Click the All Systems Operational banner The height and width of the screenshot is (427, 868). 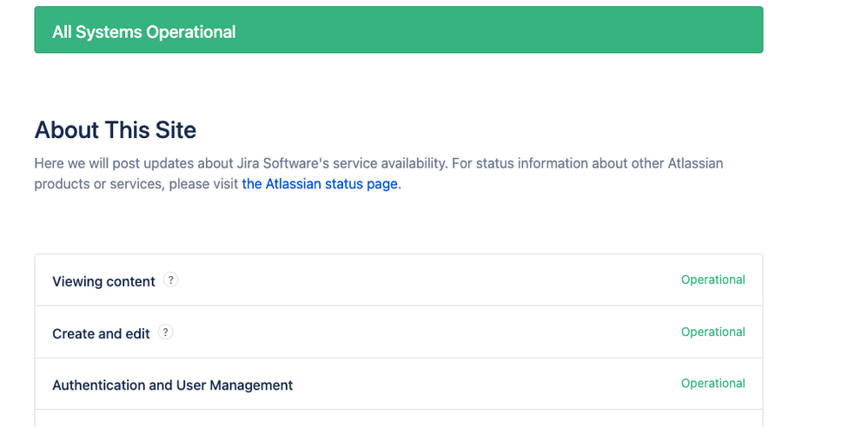(399, 30)
